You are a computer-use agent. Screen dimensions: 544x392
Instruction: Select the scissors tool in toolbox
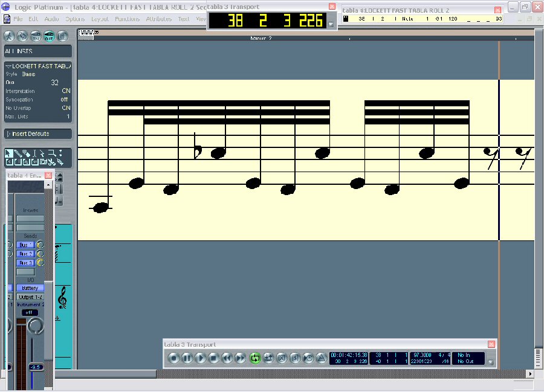52,162
